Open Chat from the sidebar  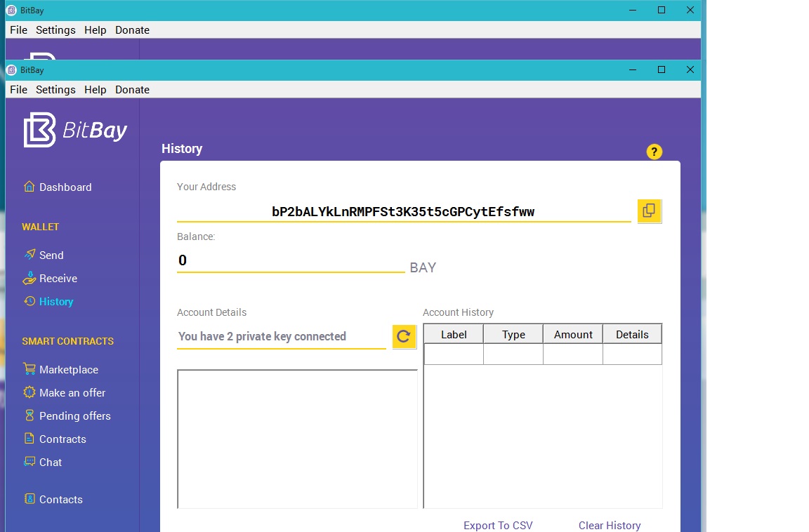coord(43,462)
